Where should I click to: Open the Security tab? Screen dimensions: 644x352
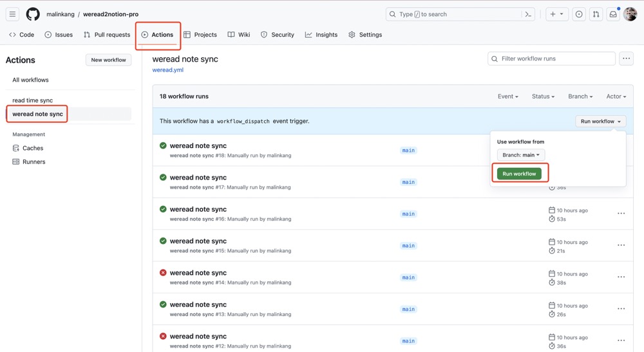[x=278, y=35]
